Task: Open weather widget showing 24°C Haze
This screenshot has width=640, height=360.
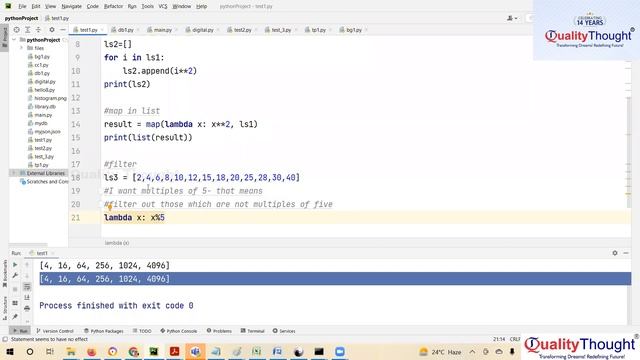Action: click(440, 352)
